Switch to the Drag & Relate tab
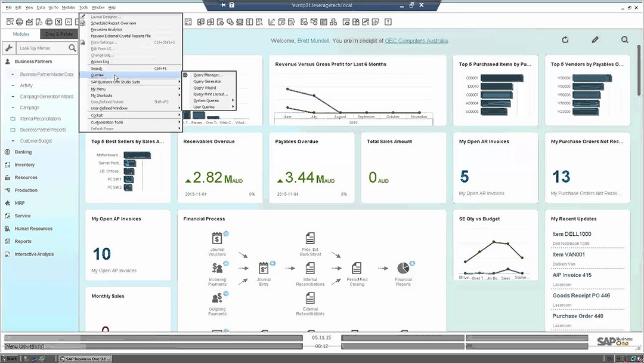 click(59, 35)
